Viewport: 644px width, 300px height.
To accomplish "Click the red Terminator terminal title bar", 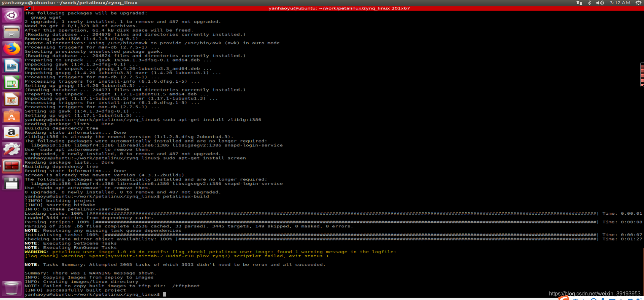I will (339, 8).
